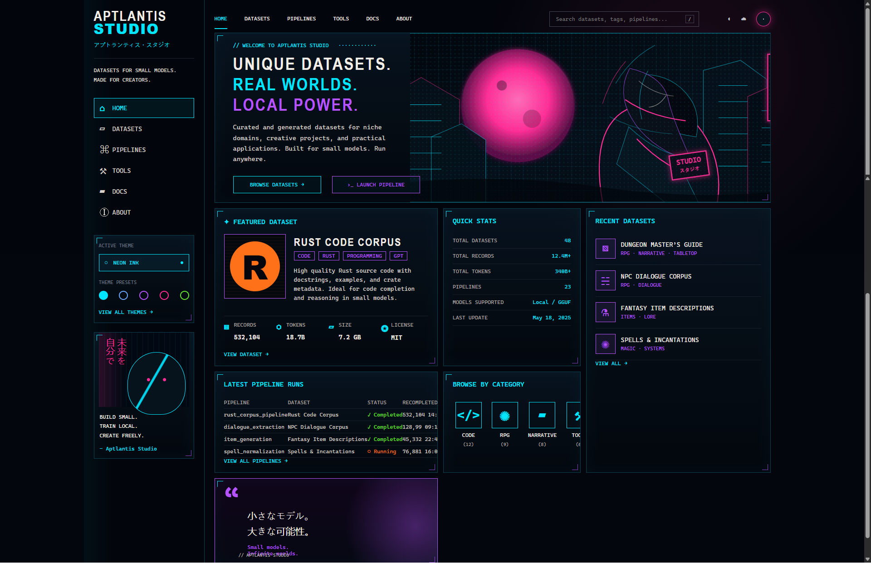
Task: Click the Home icon in sidebar
Action: coord(103,108)
